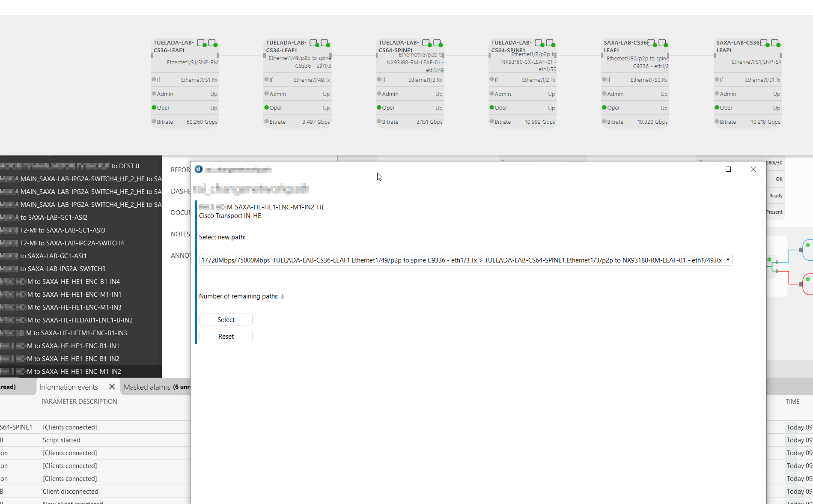Select 'M to SAXA-HE-HE1-ENC-M1-IN1' service

(81, 294)
